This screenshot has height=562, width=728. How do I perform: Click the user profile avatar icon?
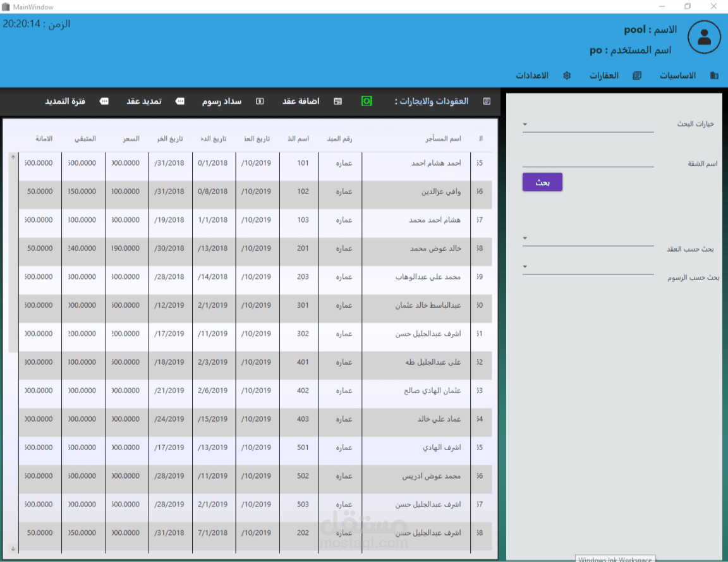704,37
